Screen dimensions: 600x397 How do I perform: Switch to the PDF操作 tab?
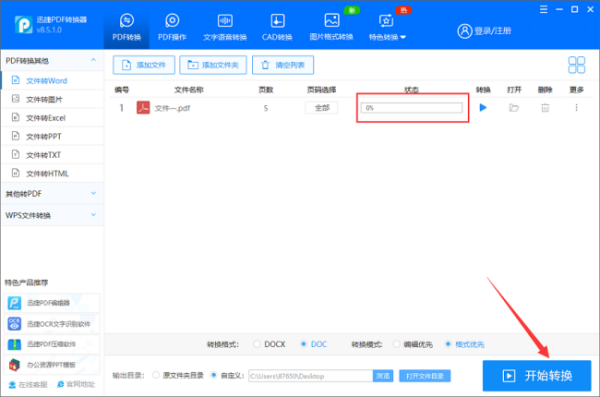(172, 27)
